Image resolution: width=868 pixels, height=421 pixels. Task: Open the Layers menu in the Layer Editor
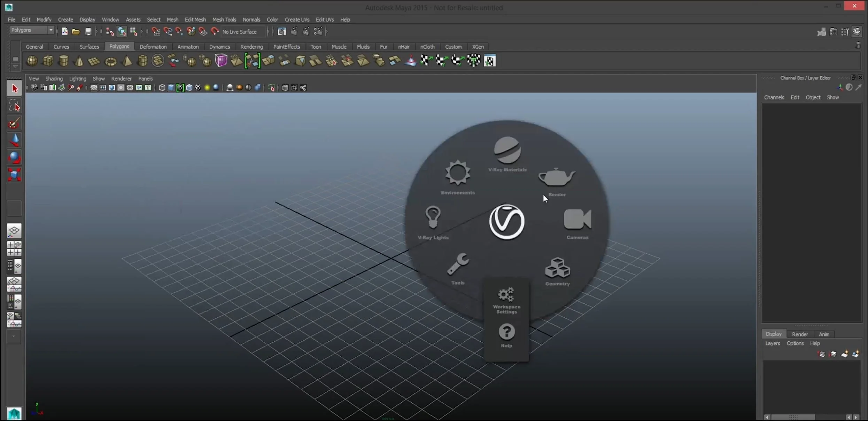tap(772, 343)
